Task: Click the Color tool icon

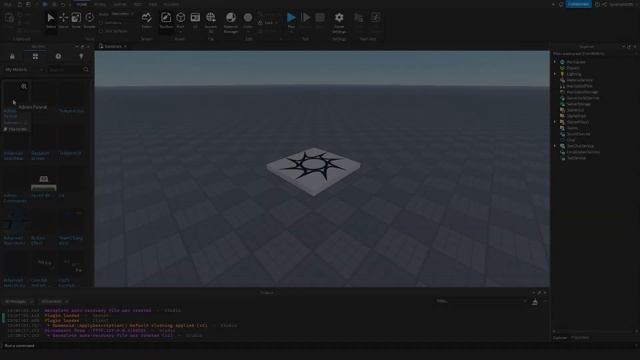Action: (x=248, y=18)
